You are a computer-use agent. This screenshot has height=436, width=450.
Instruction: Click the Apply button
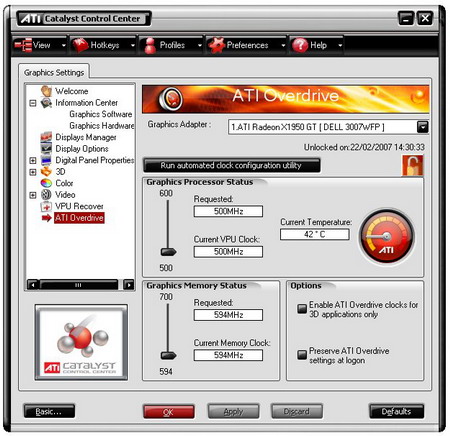click(x=233, y=411)
